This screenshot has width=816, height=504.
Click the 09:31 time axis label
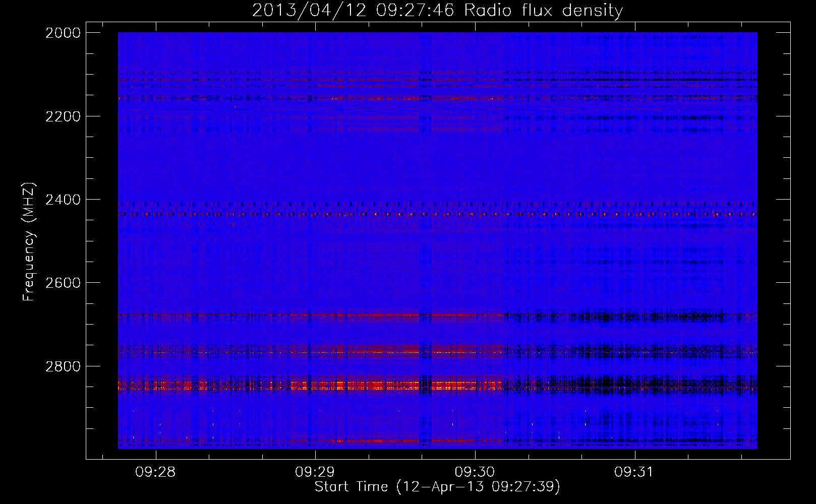coord(634,472)
